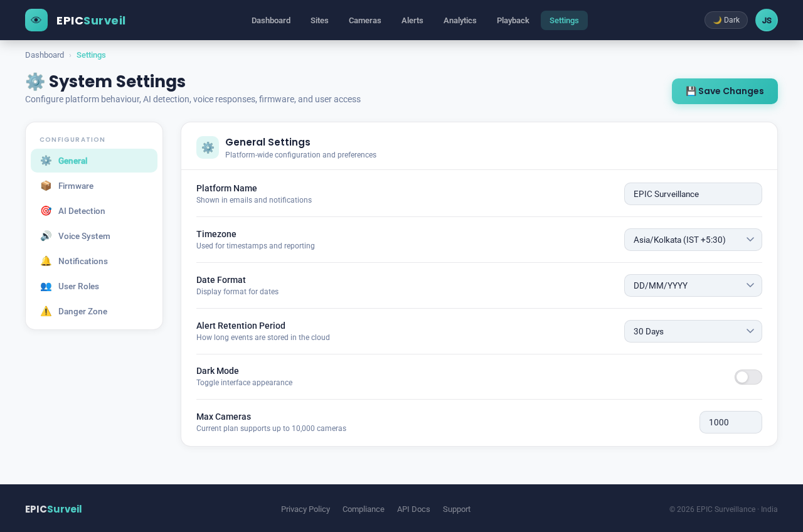Click the JS user avatar button
Viewport: 803px width, 532px height.
pos(766,19)
